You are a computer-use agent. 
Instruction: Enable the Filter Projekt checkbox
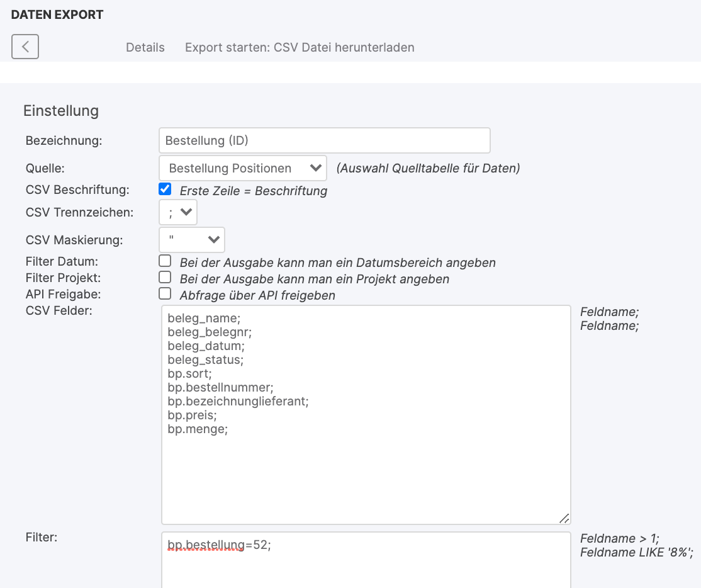coord(165,277)
